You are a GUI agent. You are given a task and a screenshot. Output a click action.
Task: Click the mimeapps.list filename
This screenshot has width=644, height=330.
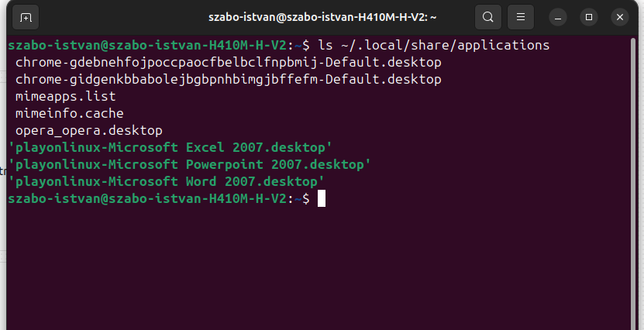point(65,96)
